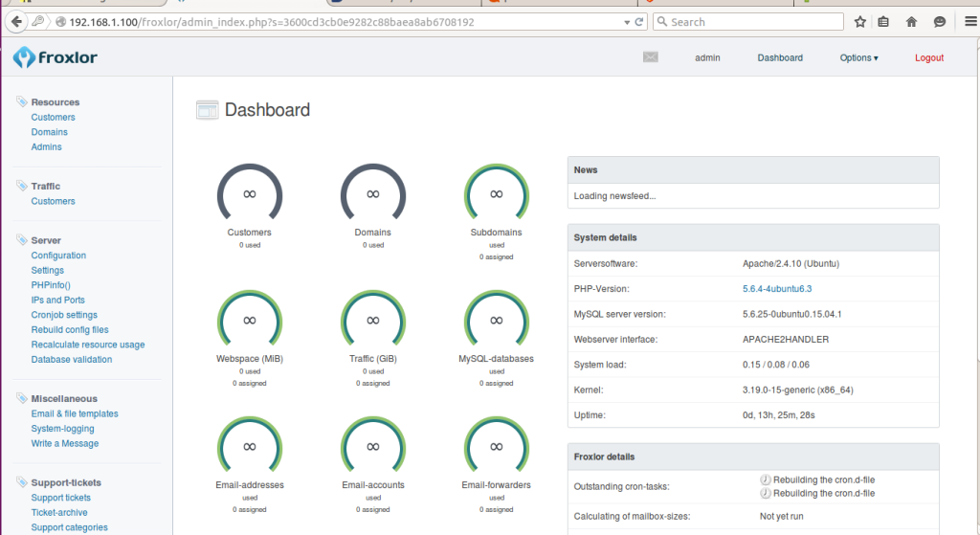The width and height of the screenshot is (980, 535).
Task: Open Database validation
Action: (x=72, y=359)
